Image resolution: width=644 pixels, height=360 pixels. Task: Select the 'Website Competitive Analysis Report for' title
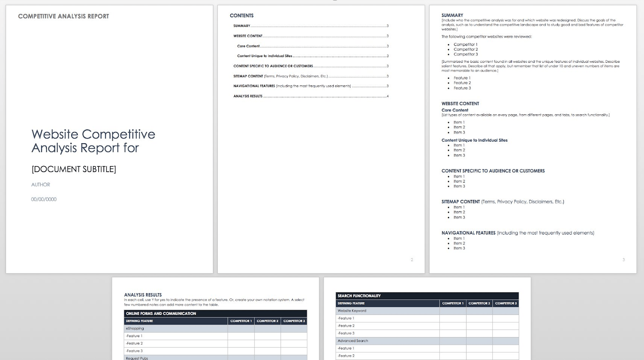[93, 141]
